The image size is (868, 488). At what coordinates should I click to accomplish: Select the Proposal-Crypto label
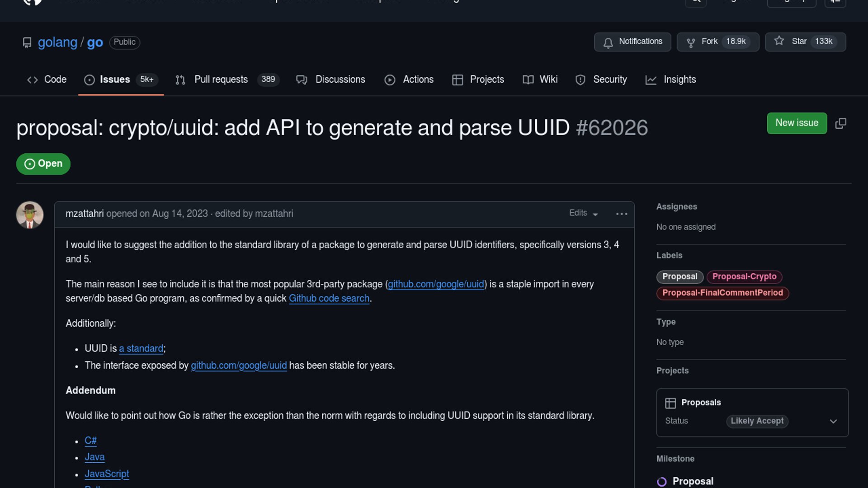744,277
